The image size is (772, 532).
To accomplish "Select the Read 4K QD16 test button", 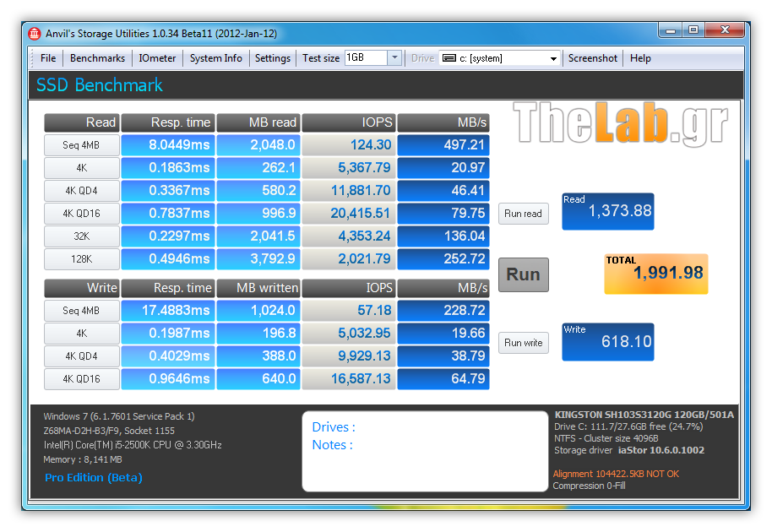I will tap(81, 213).
